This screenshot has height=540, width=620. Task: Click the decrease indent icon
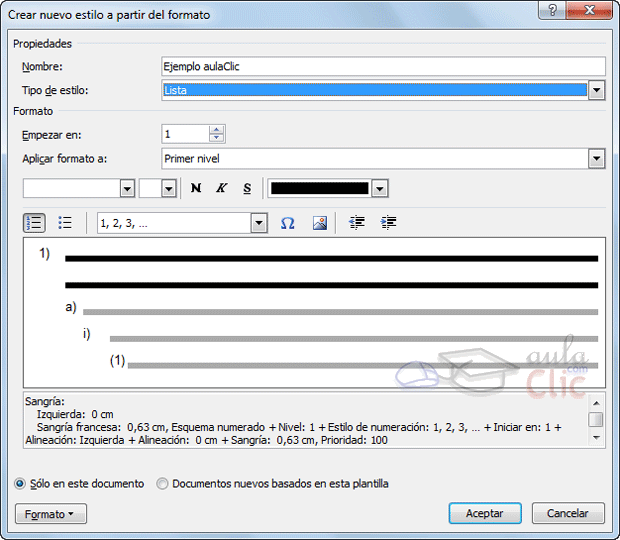point(356,223)
